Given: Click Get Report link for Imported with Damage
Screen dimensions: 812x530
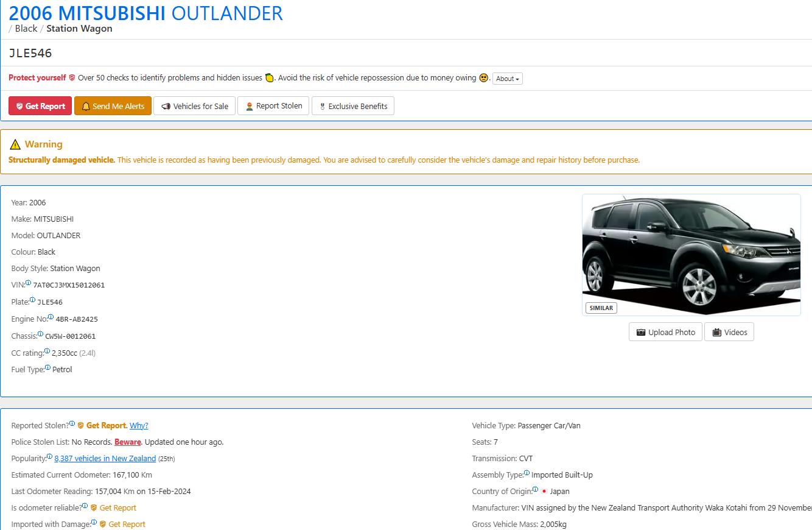Looking at the screenshot, I should [x=127, y=525].
